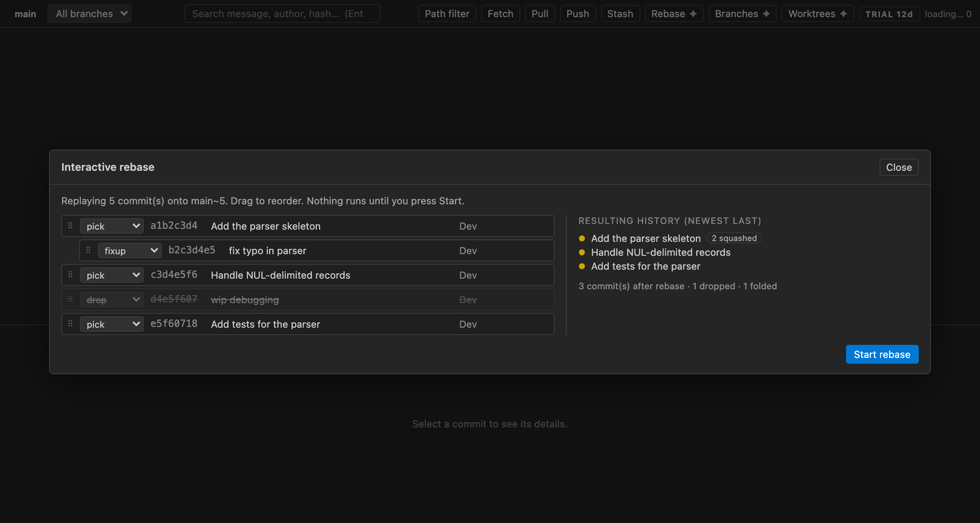Grab drag handle for a1b2c3d4 commit row
Viewport: 980px width, 523px height.
click(x=70, y=226)
